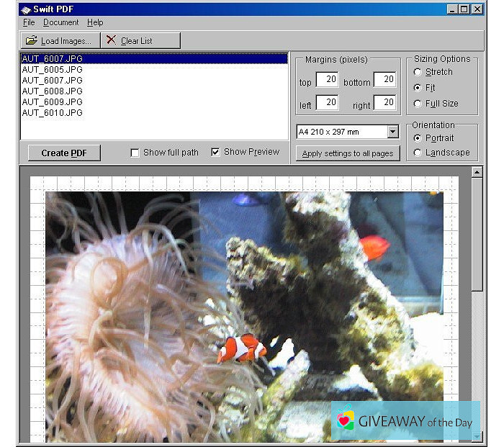
Task: Expand the A4 paper size dropdown
Action: [x=392, y=132]
